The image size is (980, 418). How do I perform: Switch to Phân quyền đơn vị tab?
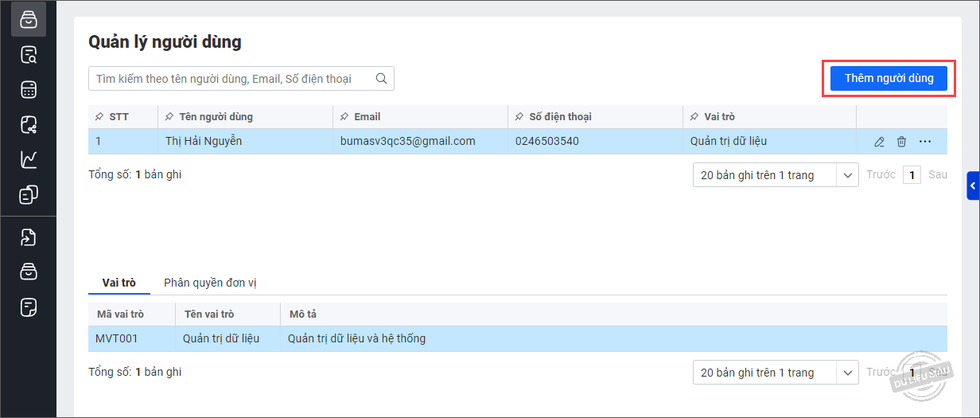[210, 283]
